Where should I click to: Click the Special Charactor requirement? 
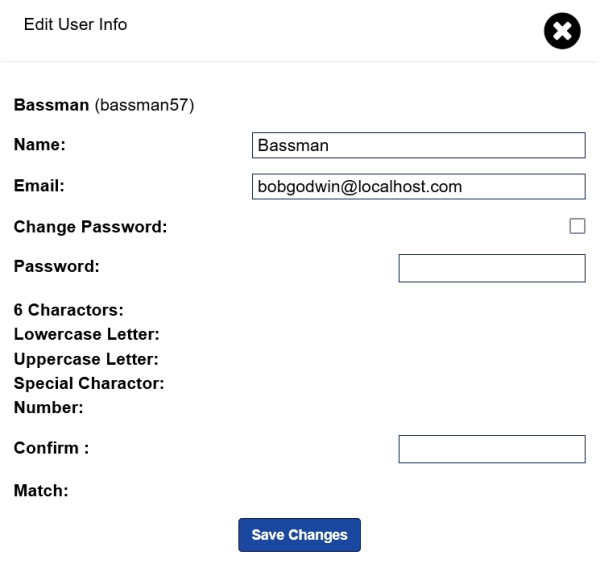coord(89,383)
